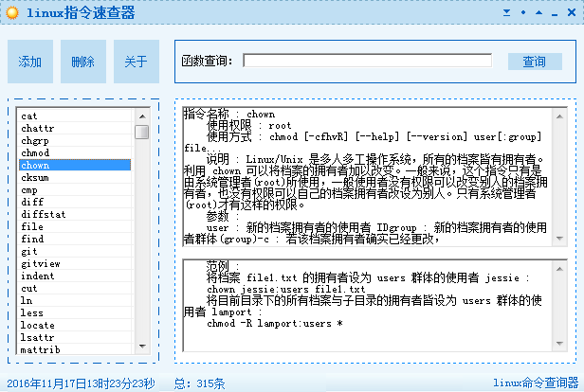
Task: Click the up-triangle icon in title bar
Action: pos(538,12)
